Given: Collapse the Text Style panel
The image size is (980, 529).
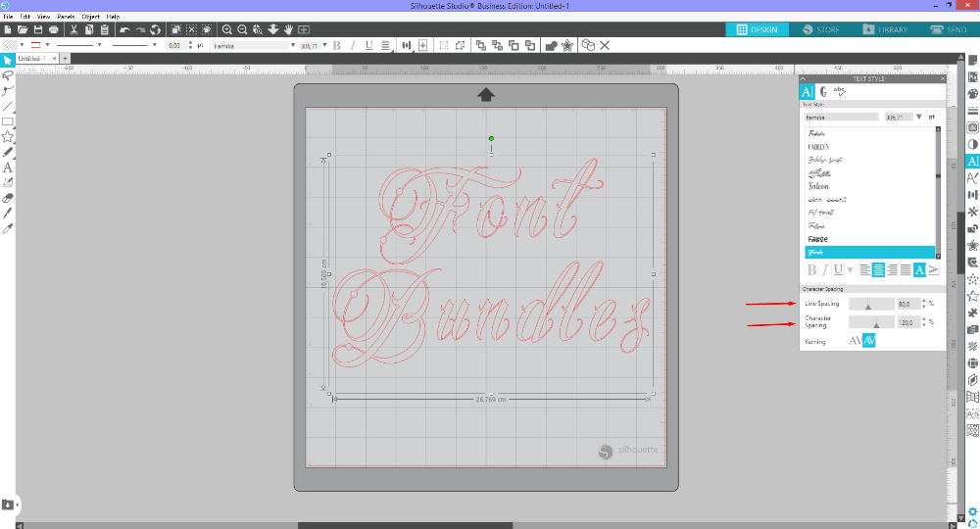Looking at the screenshot, I should (x=804, y=78).
